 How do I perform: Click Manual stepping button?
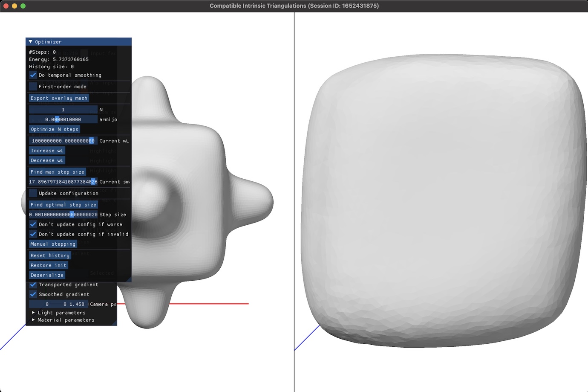tap(53, 244)
